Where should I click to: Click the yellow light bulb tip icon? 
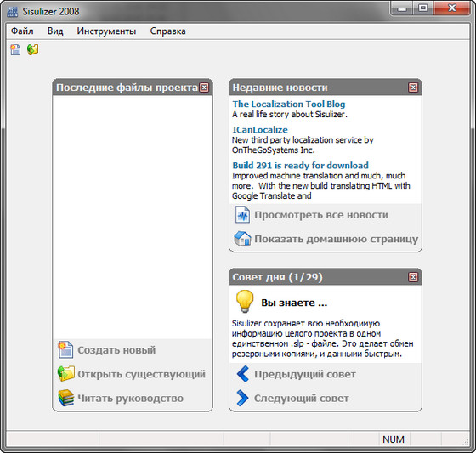[x=245, y=301]
